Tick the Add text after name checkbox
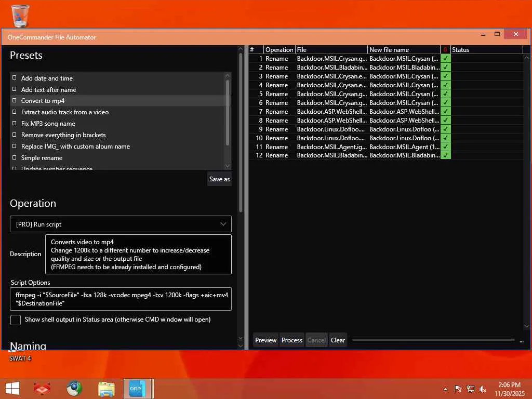The image size is (532, 399). coord(14,89)
